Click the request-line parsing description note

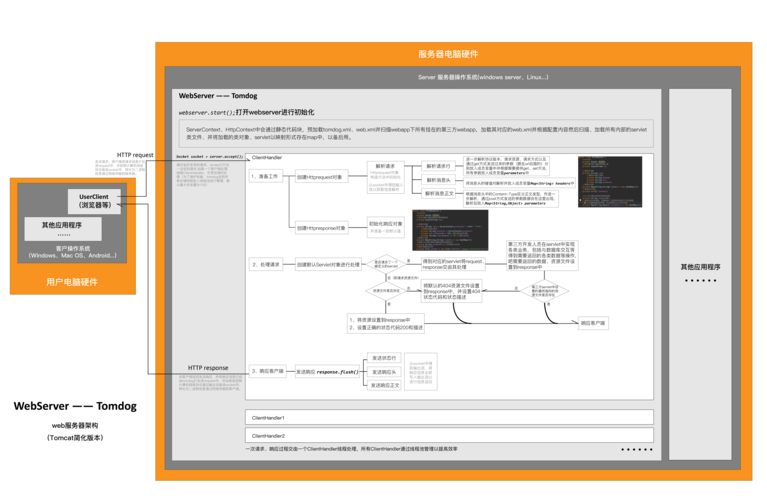tap(507, 166)
